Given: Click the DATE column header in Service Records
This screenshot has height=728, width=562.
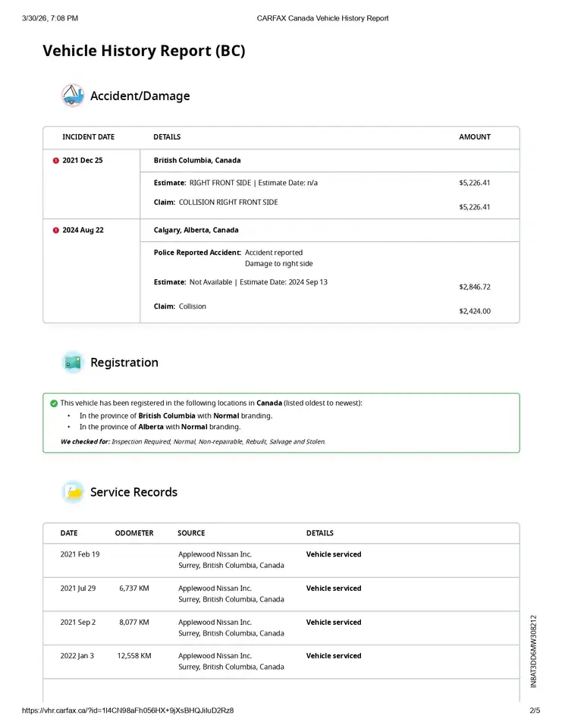Looking at the screenshot, I should (69, 533).
